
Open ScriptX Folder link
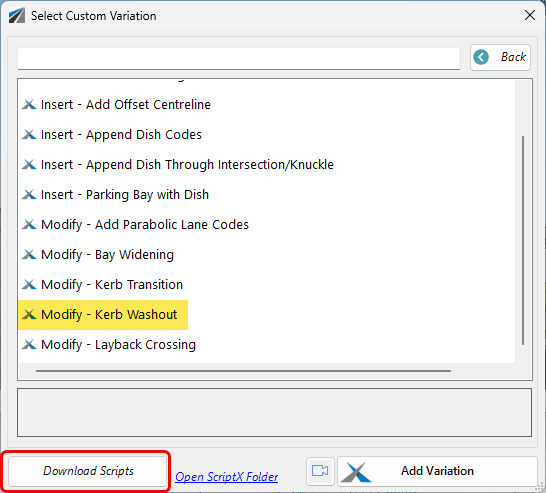(226, 477)
